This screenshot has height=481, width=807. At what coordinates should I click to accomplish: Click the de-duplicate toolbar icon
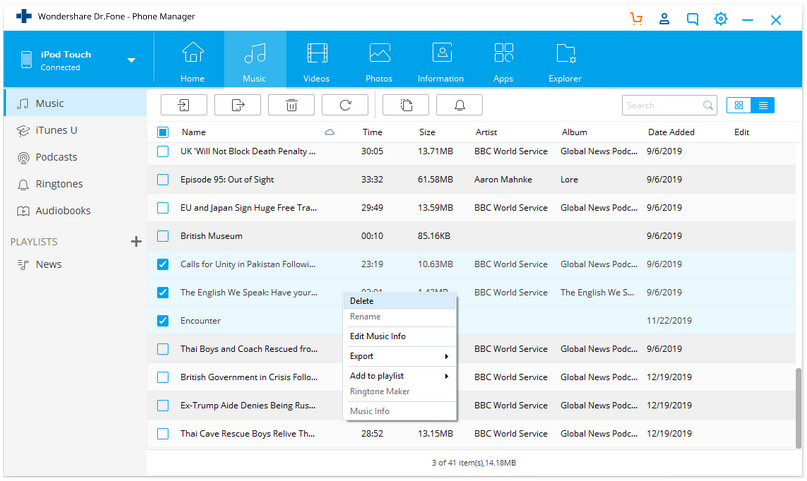(406, 105)
